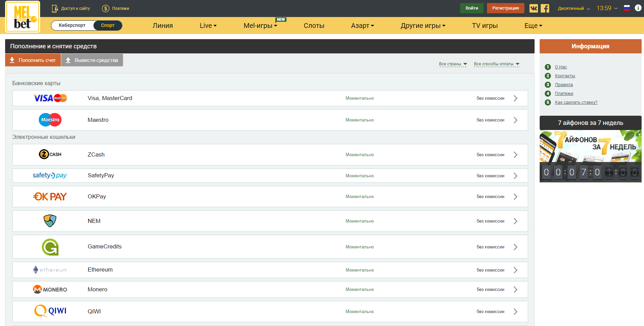Image resolution: width=644 pixels, height=326 pixels.
Task: Open the Все страны dropdown
Action: (453, 64)
